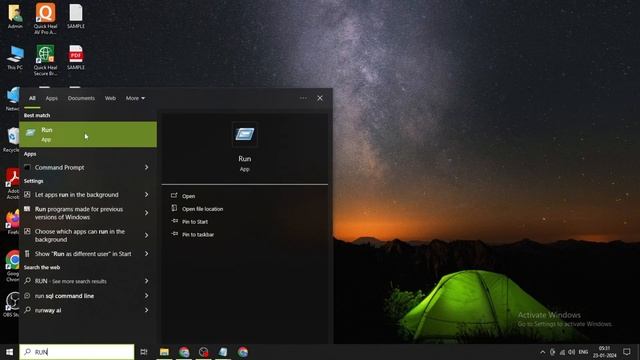Viewport: 640px width, 360px height.
Task: Expand 'Run programs made for previous versions' arrow
Action: point(147,213)
